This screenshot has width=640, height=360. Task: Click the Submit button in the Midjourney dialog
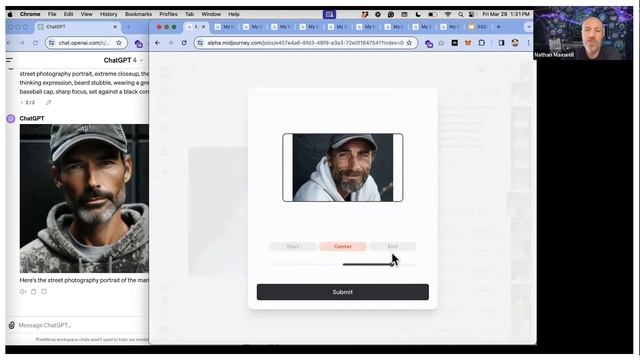[x=342, y=292]
